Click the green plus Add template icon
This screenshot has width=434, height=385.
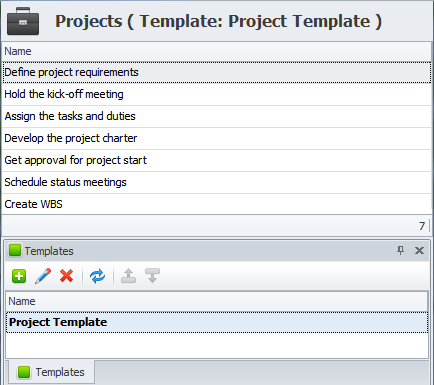(x=19, y=276)
